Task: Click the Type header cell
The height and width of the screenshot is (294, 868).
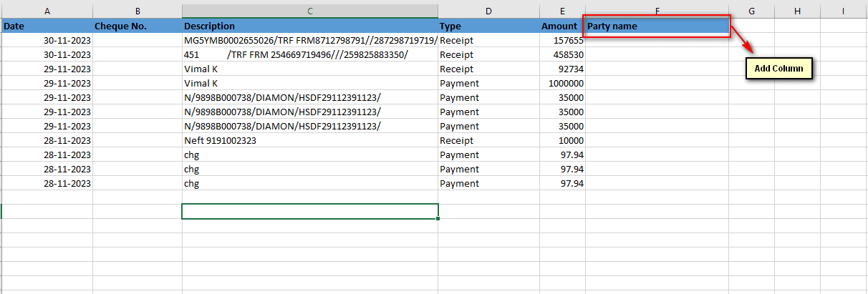Action: pos(488,26)
